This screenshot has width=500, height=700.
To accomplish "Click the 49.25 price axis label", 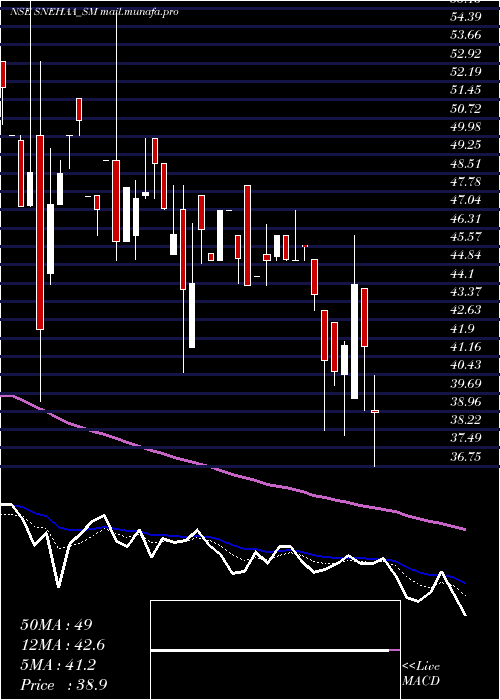I will [x=464, y=145].
